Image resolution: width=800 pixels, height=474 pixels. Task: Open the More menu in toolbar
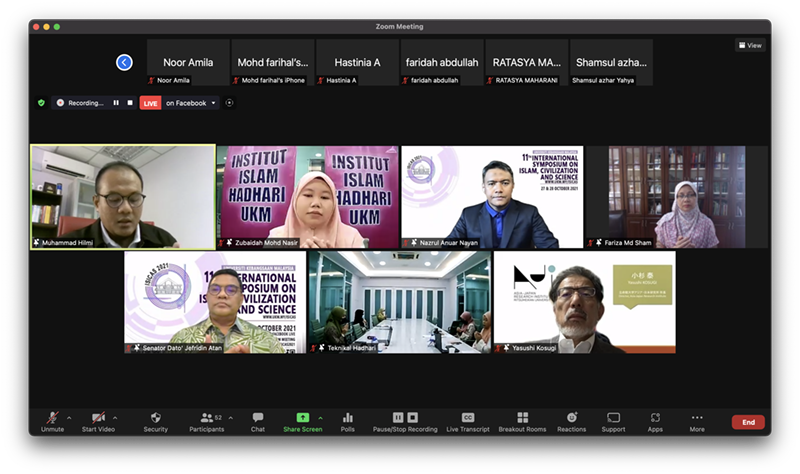click(x=697, y=420)
